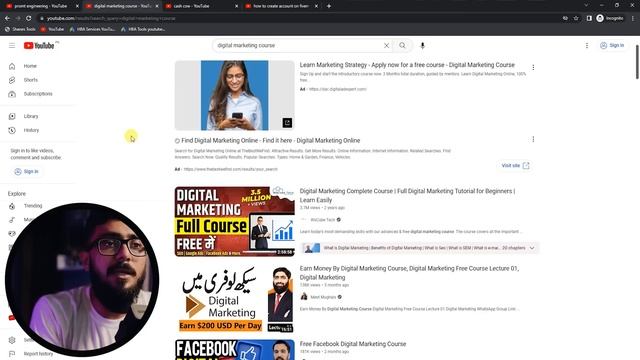Click Sign in button in top header
The image size is (640, 360).
pos(612,46)
